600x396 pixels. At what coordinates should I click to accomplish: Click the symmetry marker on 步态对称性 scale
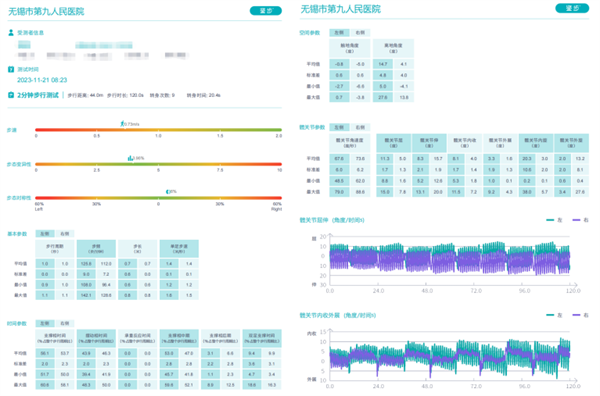[x=167, y=191]
